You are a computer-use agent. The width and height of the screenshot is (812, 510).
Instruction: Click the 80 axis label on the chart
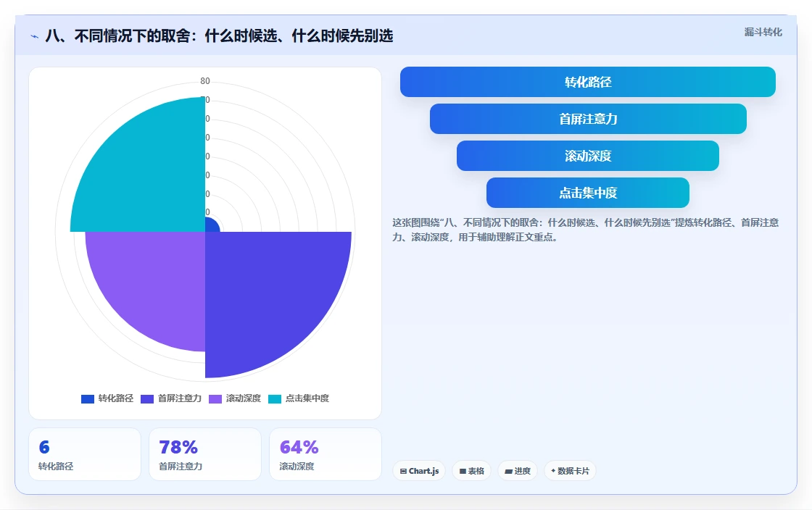pos(205,80)
